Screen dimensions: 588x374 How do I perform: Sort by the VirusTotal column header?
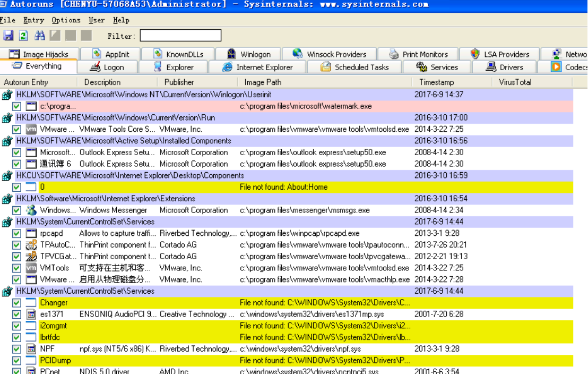[x=532, y=82]
